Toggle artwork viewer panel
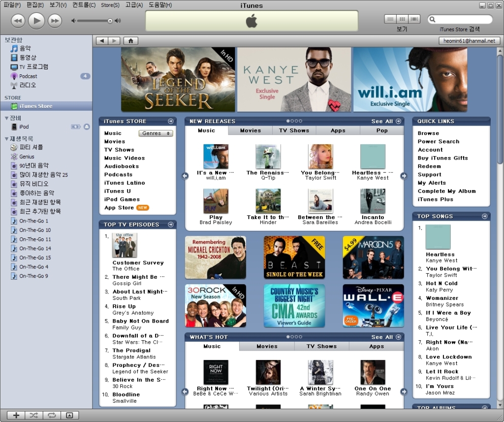The width and height of the screenshot is (504, 422). point(69,415)
